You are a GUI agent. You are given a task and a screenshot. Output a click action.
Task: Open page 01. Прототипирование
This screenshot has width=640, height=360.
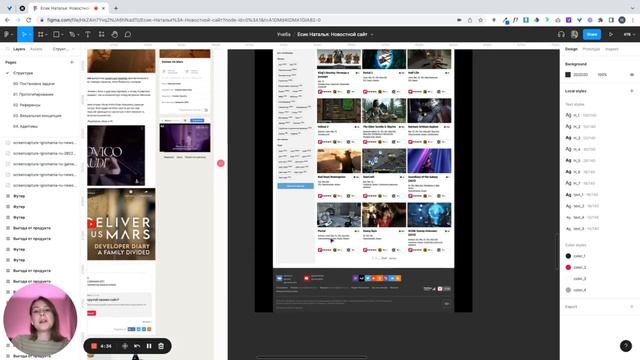click(33, 94)
